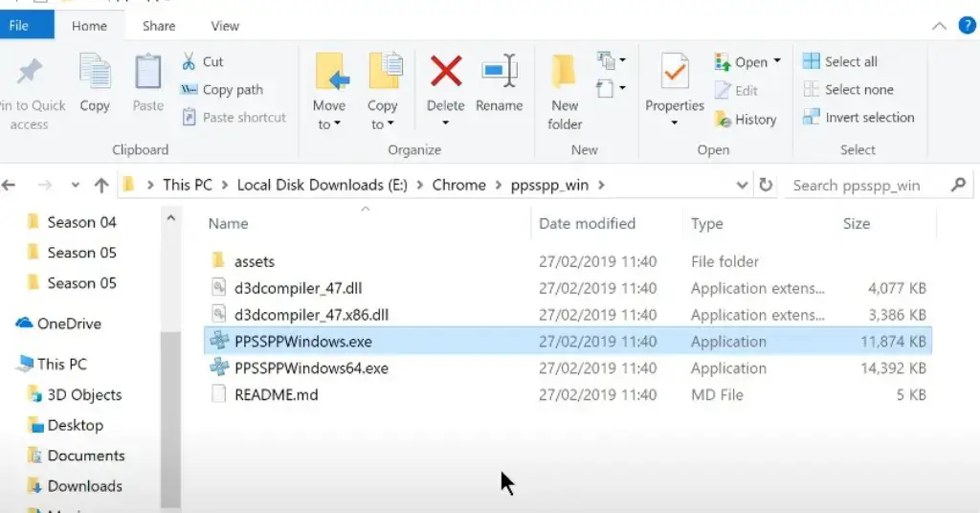The image size is (980, 513).
Task: Click the navigation pane scrollbar thumb
Action: [x=170, y=418]
